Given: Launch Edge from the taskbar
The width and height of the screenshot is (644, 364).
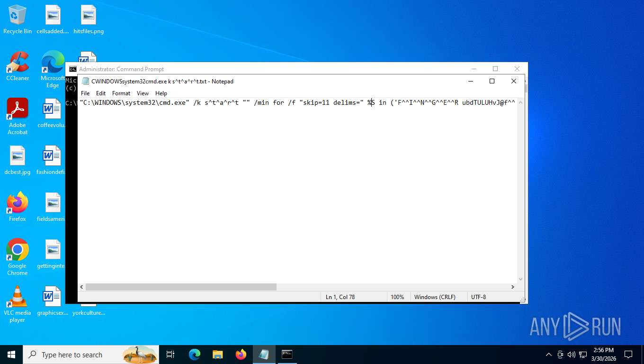Looking at the screenshot, I should point(195,355).
